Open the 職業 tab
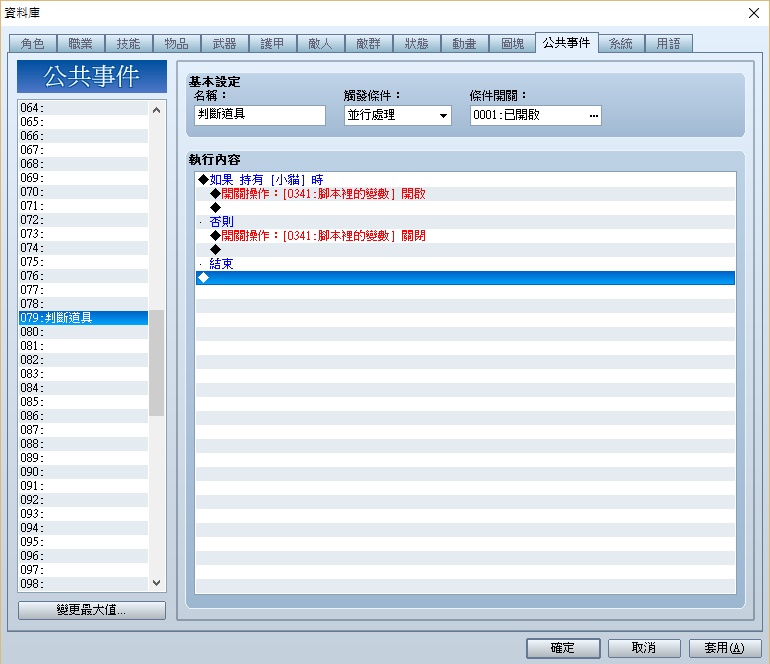Screen dimensions: 770x664 (x=81, y=43)
